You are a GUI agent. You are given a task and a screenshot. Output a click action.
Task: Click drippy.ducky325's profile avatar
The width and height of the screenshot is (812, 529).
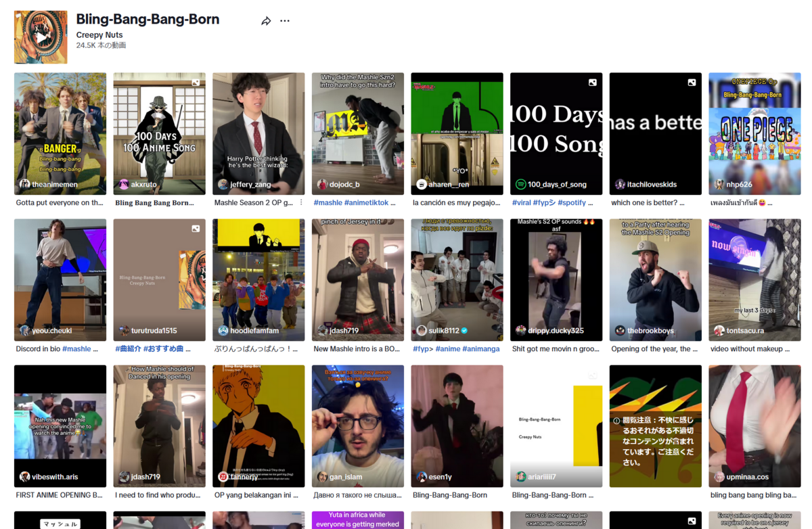point(521,331)
